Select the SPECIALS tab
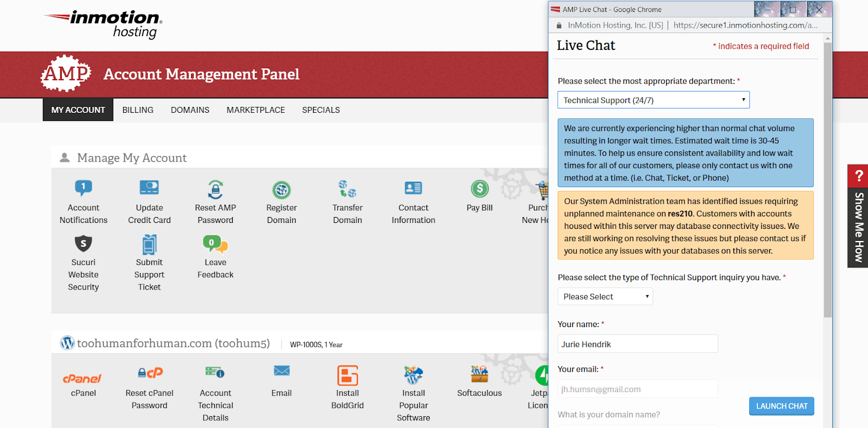868x428 pixels. (321, 110)
